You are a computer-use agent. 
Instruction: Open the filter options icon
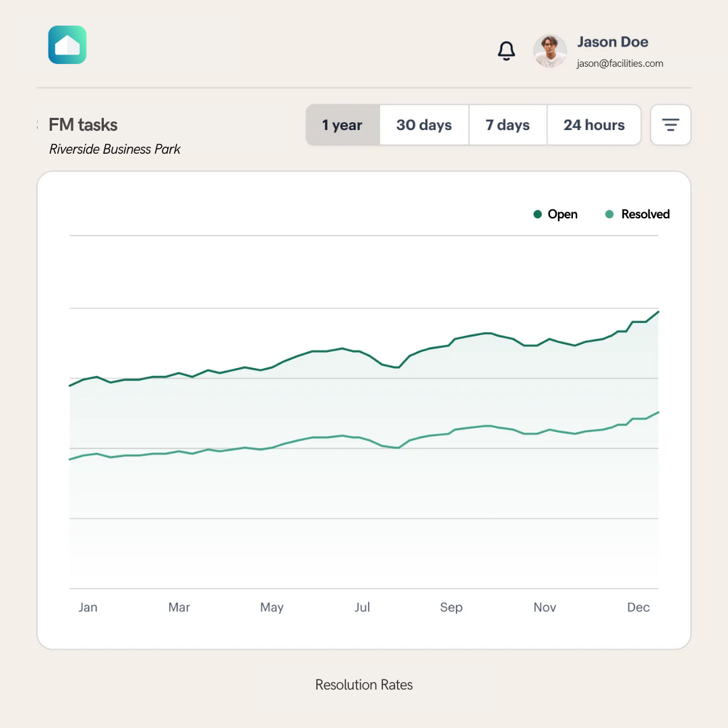point(670,125)
